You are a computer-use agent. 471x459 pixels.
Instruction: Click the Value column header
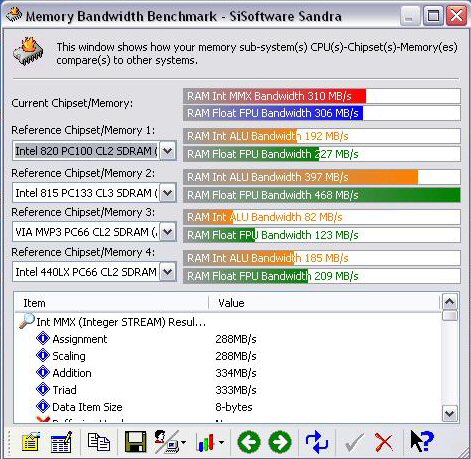[x=324, y=303]
